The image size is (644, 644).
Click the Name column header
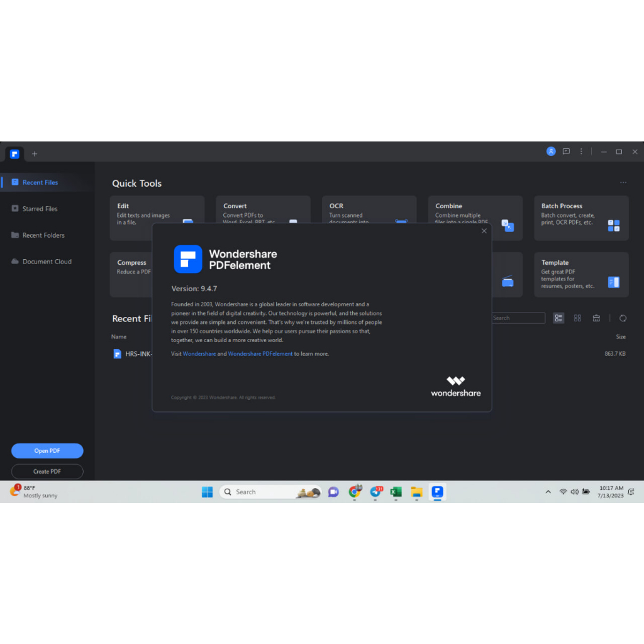[x=119, y=337]
